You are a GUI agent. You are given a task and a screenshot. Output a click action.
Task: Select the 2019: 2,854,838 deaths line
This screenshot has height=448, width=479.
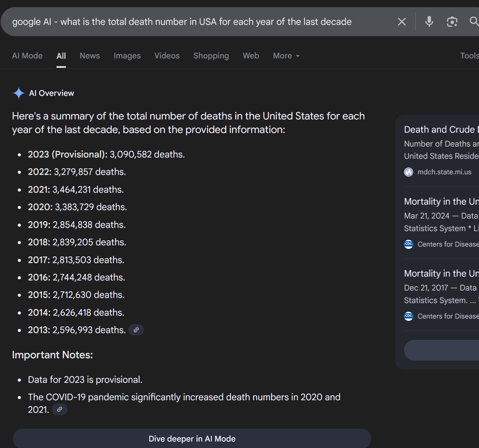[x=77, y=225]
